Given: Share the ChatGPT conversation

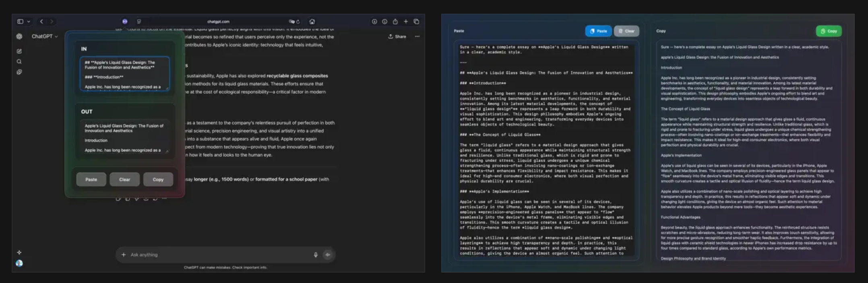Looking at the screenshot, I should 397,36.
